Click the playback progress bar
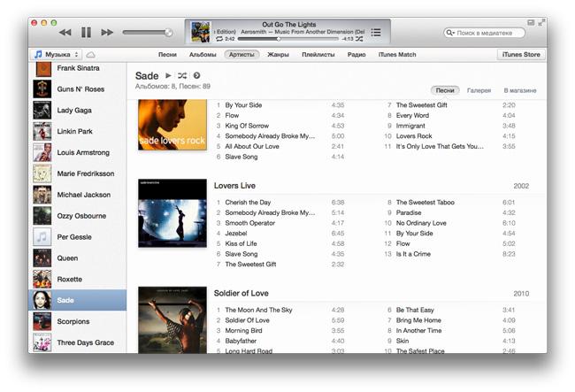This screenshot has height=392, width=575. [x=287, y=39]
